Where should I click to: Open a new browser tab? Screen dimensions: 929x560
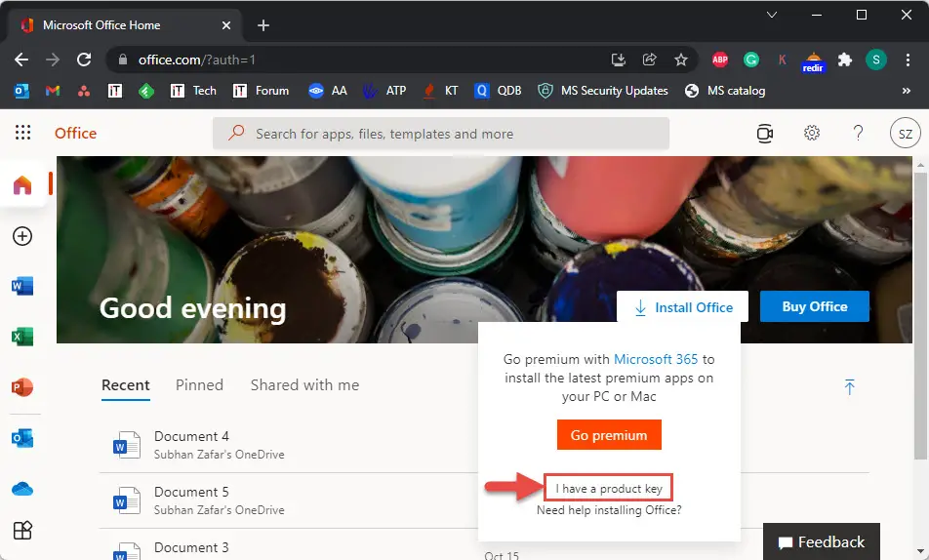point(263,25)
